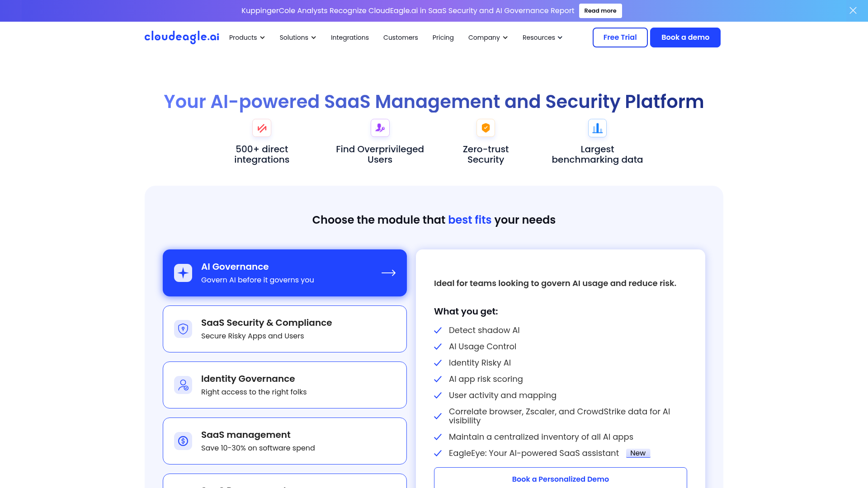
Task: Click the checkmark beside AI app risk scoring
Action: coord(438,379)
